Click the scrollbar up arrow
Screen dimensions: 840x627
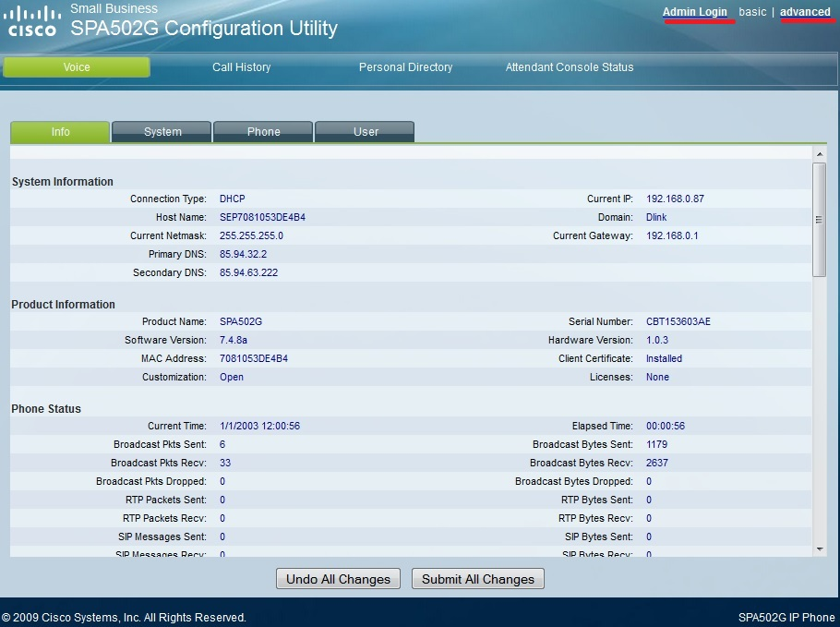click(819, 154)
